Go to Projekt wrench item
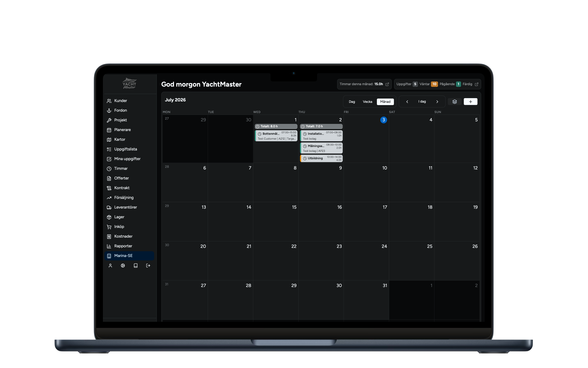 (129, 120)
